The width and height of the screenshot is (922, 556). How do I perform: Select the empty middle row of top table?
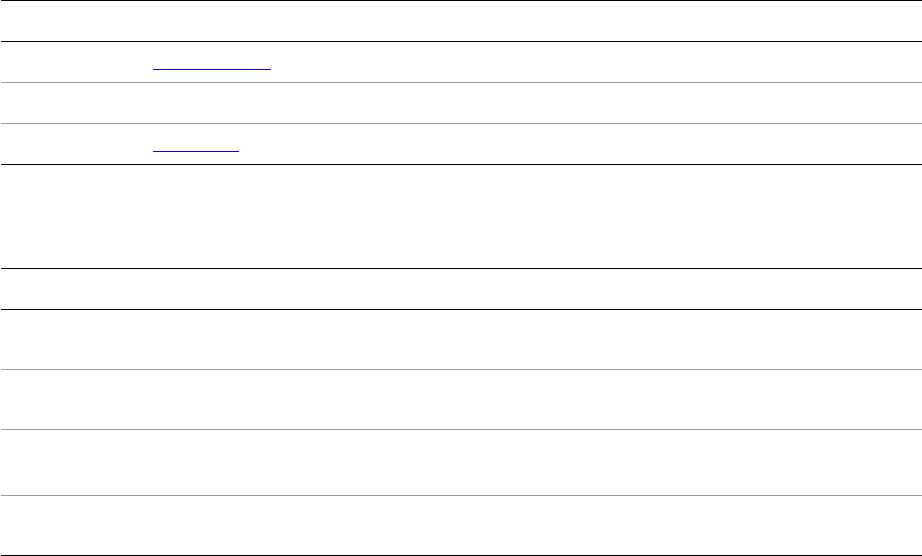[x=460, y=103]
